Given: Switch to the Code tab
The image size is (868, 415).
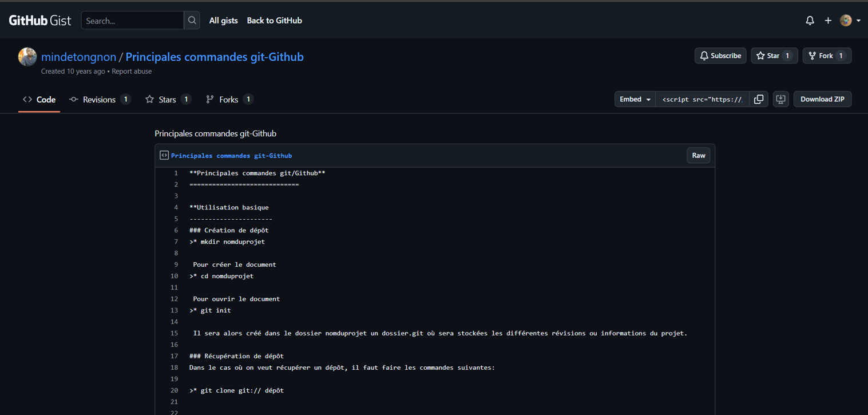Looking at the screenshot, I should [39, 100].
